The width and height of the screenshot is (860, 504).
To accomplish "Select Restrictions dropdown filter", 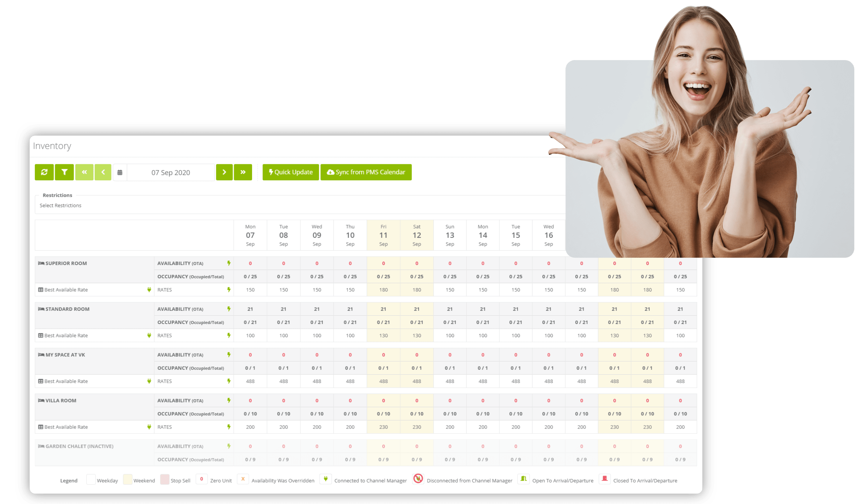I will (61, 205).
